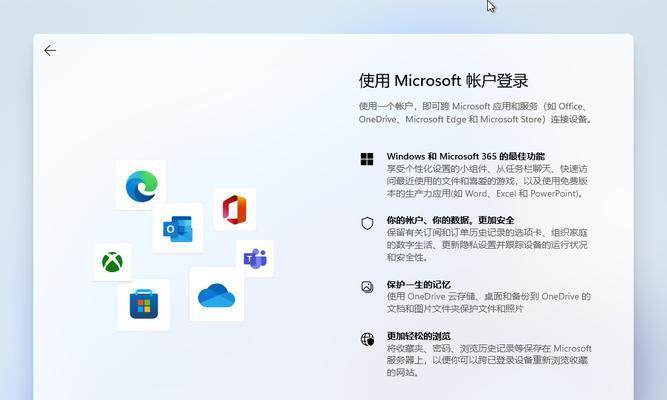Click the Microsoft Edge logo tile
The image size is (667, 400).
point(141,185)
